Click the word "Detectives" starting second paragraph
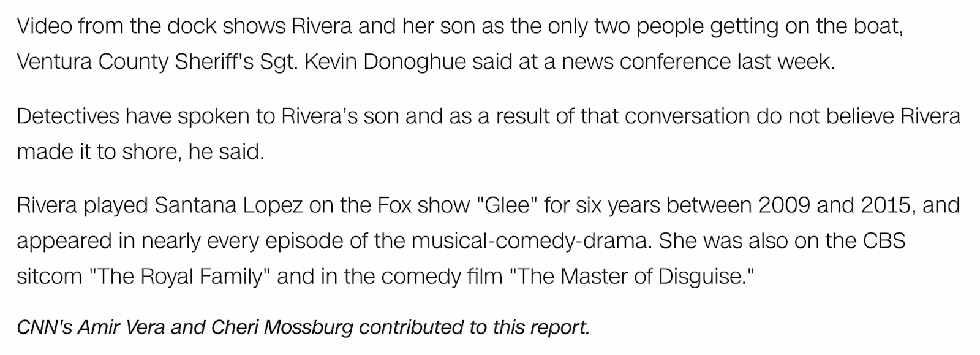Viewport: 980px width, 355px height. 68,116
